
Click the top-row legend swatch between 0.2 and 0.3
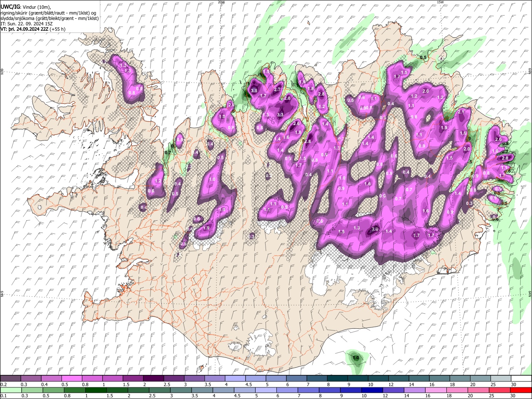tap(10, 379)
